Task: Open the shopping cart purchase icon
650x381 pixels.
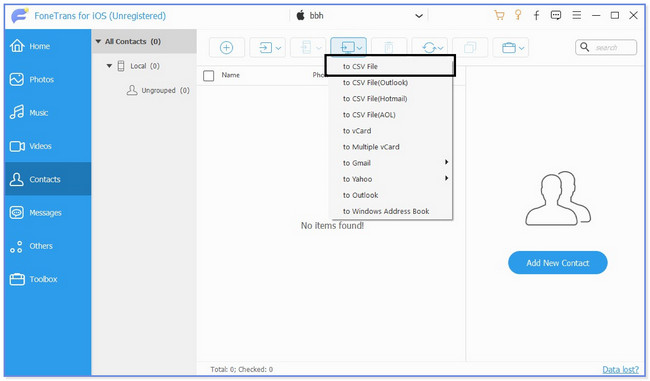Action: pyautogui.click(x=500, y=16)
